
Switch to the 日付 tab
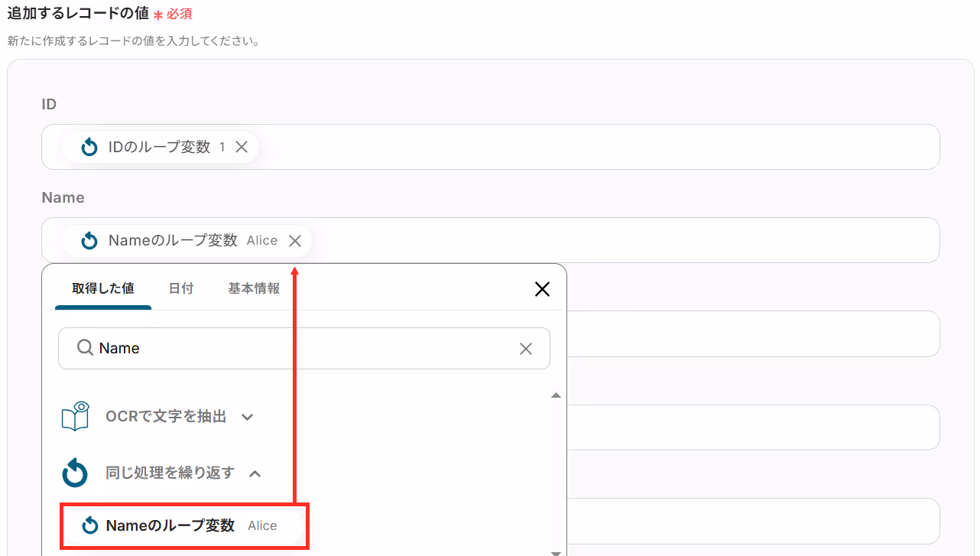tap(181, 288)
